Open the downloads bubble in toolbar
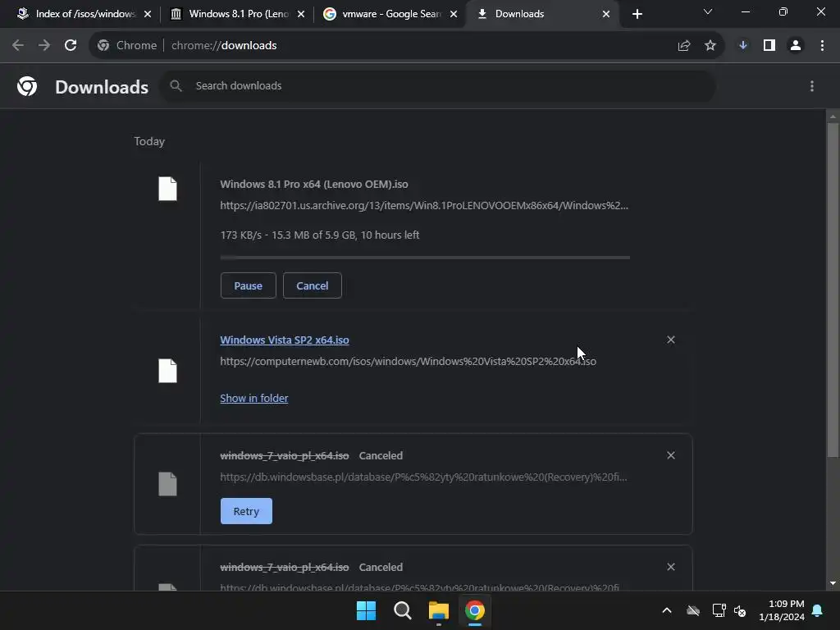This screenshot has width=840, height=630. point(743,46)
